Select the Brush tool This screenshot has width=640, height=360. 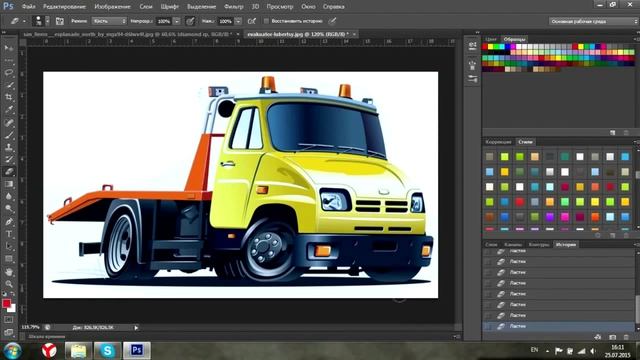(x=9, y=135)
